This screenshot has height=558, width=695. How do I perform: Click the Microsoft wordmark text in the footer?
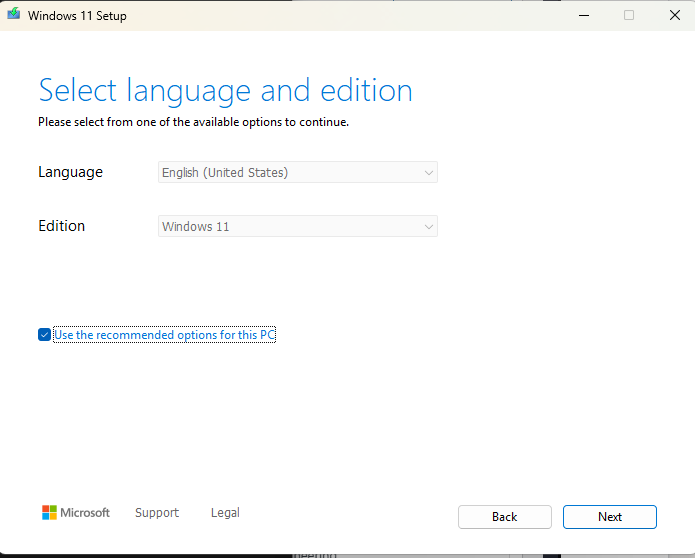point(85,513)
